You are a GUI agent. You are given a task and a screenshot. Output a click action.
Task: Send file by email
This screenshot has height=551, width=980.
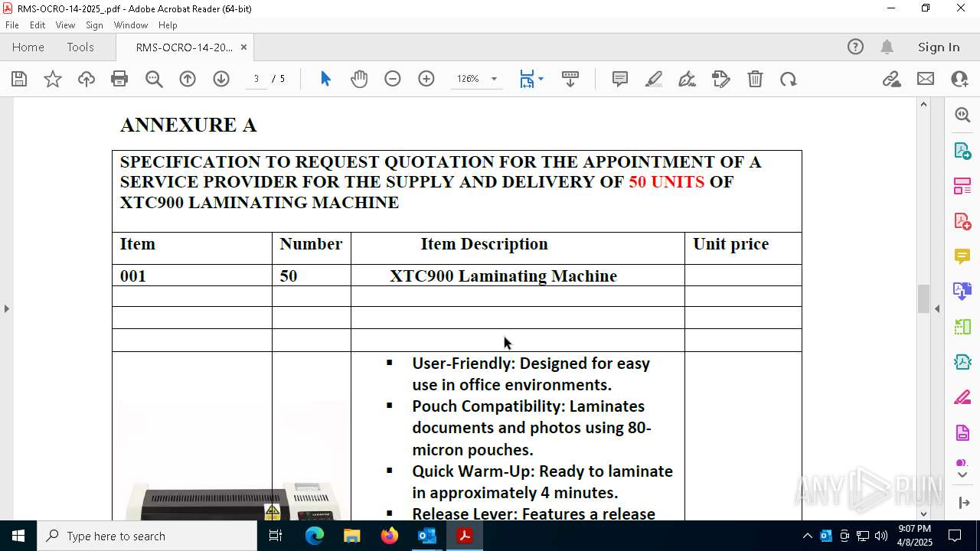pos(926,79)
